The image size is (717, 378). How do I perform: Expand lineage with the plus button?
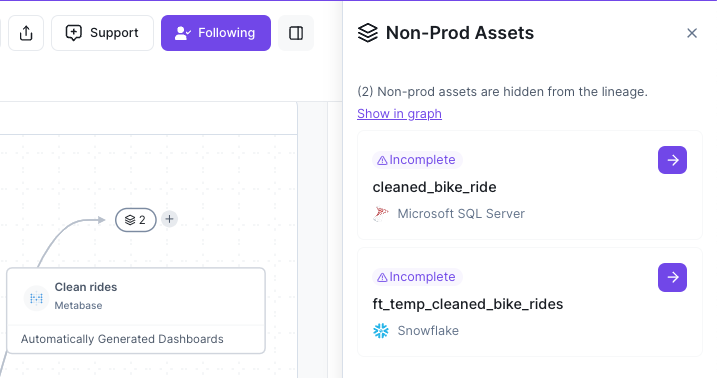click(169, 219)
